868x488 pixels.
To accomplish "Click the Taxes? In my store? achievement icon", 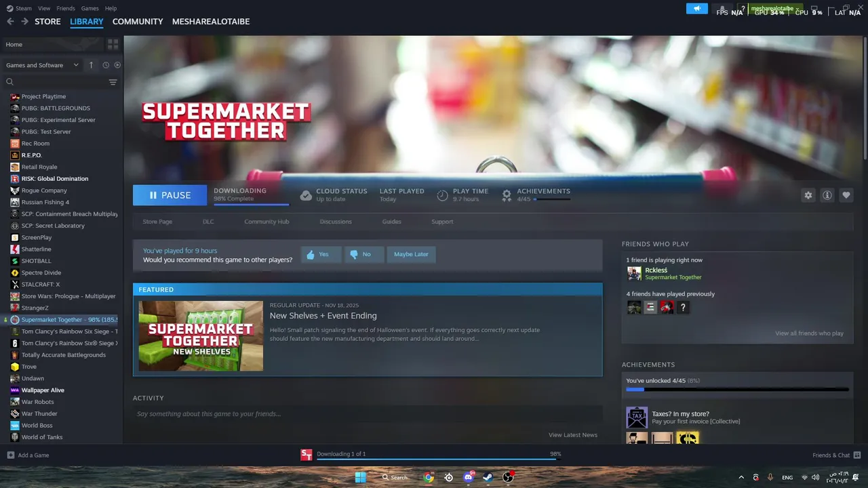I will (637, 418).
